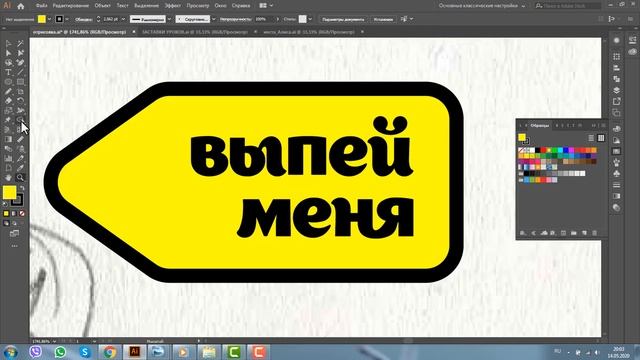Select the Образцы swatches panel tab
Image resolution: width=640 pixels, height=360 pixels.
point(540,125)
